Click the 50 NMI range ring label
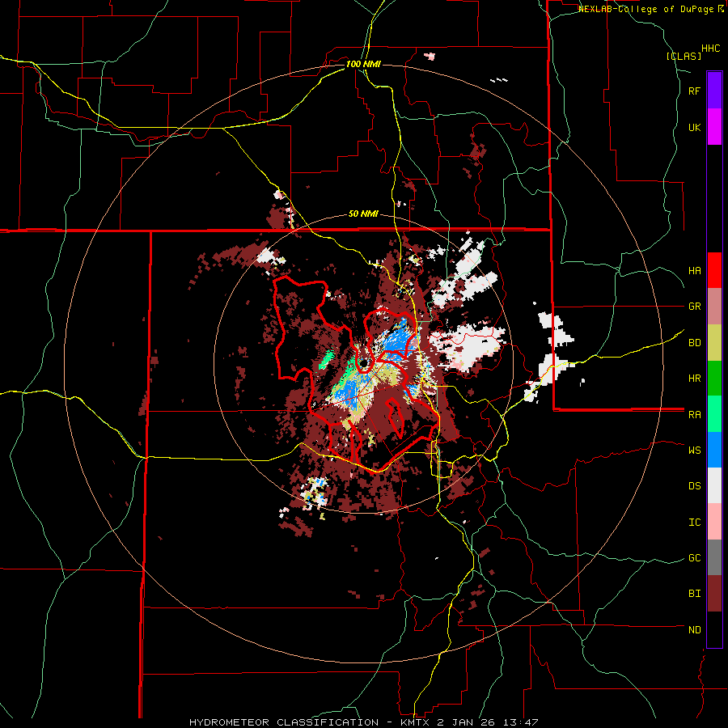Screen dimensions: 728x728 click(x=363, y=214)
